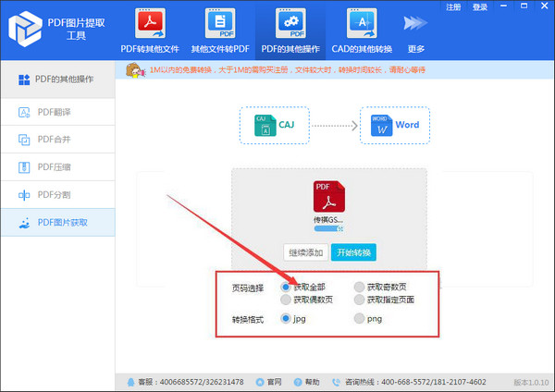
Task: Click the PDF合并 sidebar icon
Action: [x=24, y=140]
